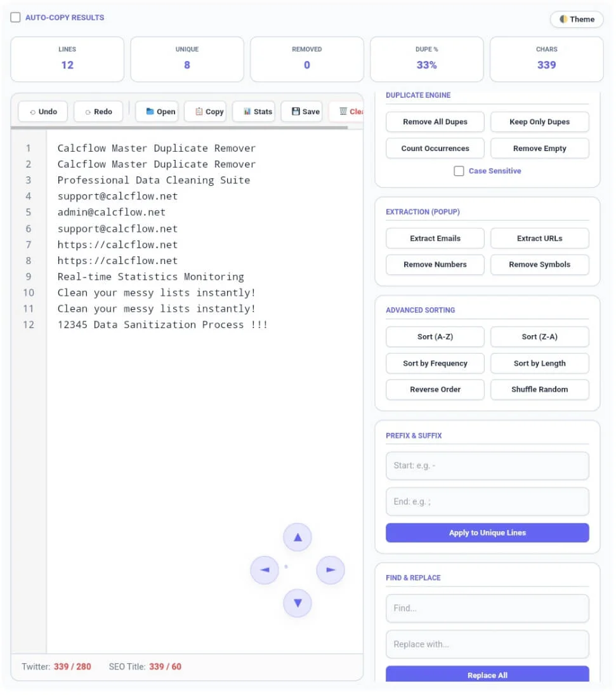616x695 pixels.
Task: Apply prefix and suffix to unique lines
Action: click(487, 533)
